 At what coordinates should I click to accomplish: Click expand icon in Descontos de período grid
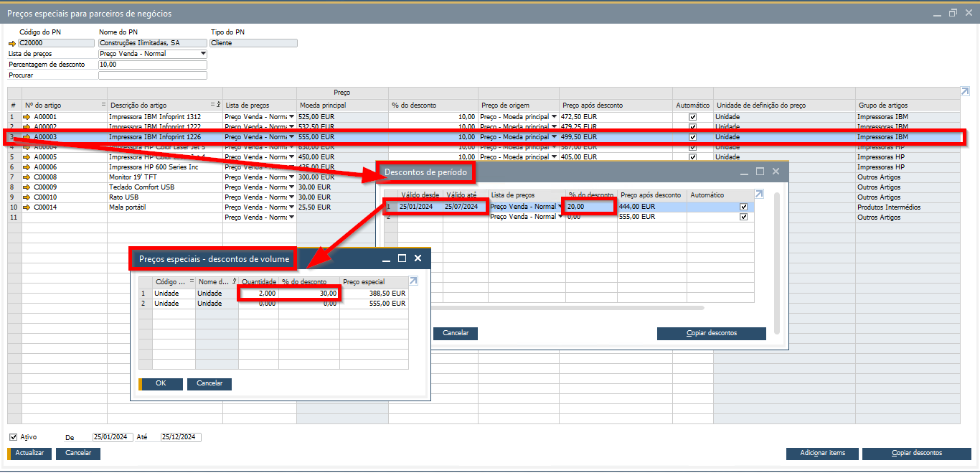760,195
